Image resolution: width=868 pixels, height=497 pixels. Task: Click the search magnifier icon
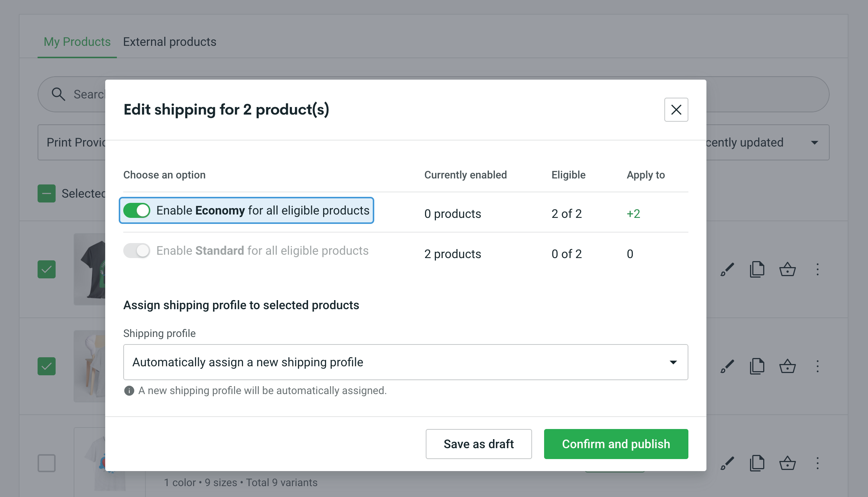coord(58,94)
